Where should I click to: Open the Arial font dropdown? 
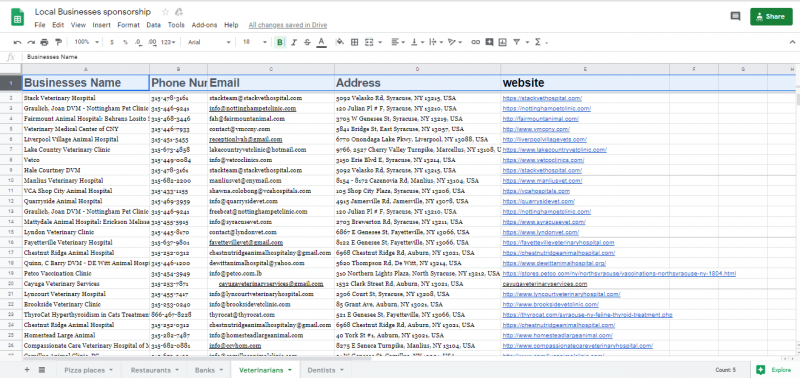click(x=209, y=42)
